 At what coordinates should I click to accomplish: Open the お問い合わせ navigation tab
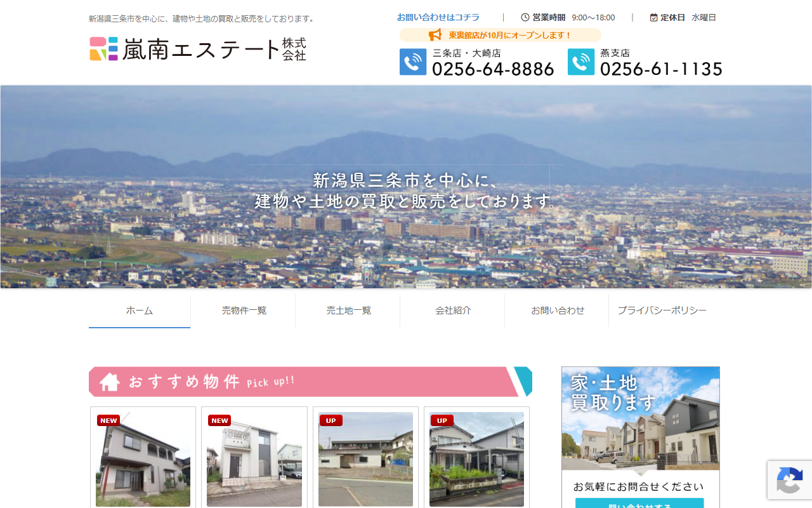tap(558, 311)
